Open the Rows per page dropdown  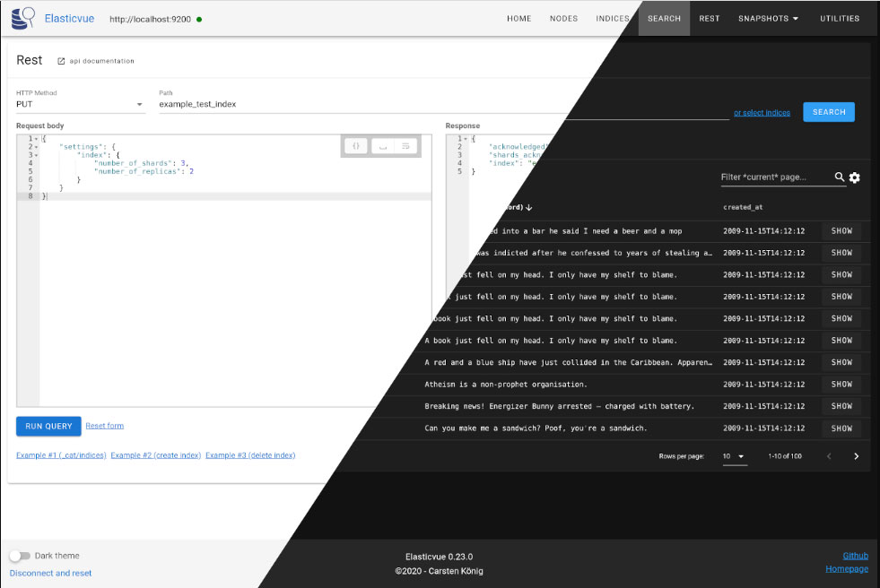735,455
